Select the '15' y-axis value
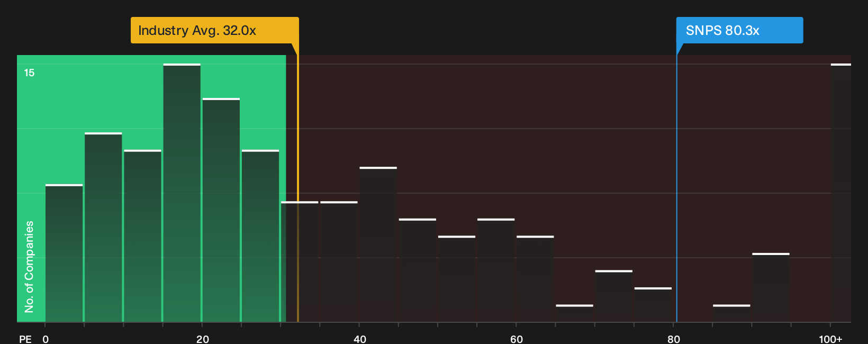 (29, 73)
